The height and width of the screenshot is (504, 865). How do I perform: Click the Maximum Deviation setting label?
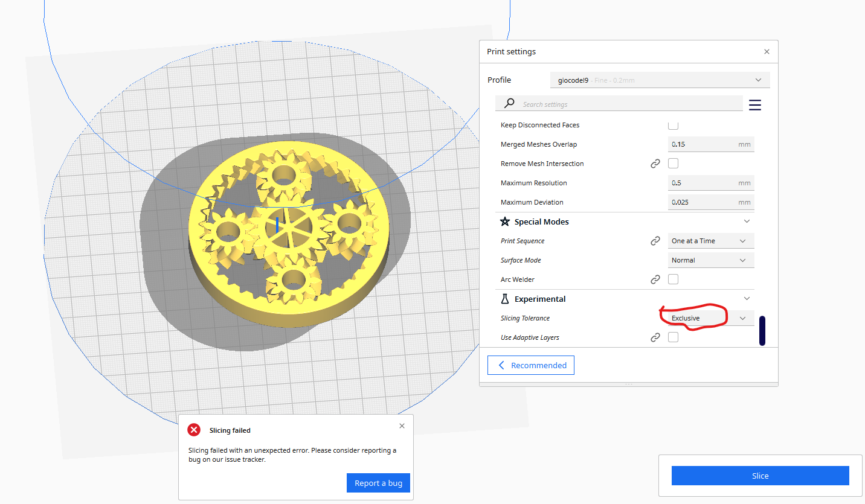click(532, 202)
